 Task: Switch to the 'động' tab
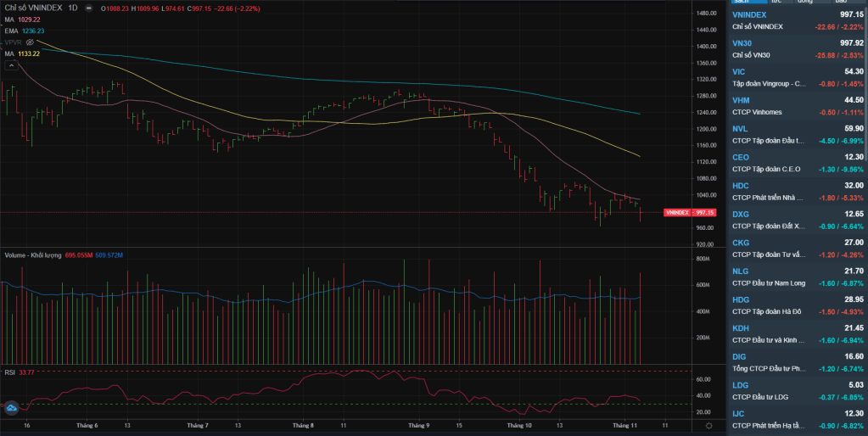[x=804, y=3]
